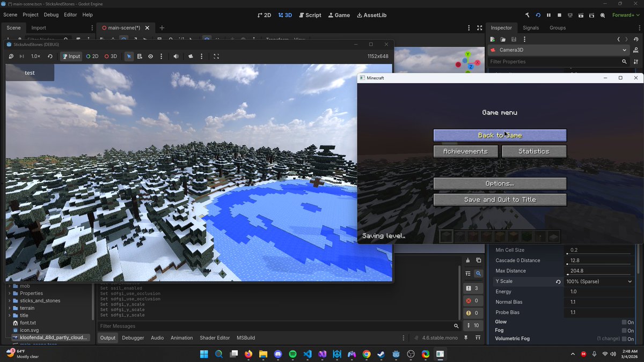
Task: Create new resource in Inspector
Action: pyautogui.click(x=493, y=39)
